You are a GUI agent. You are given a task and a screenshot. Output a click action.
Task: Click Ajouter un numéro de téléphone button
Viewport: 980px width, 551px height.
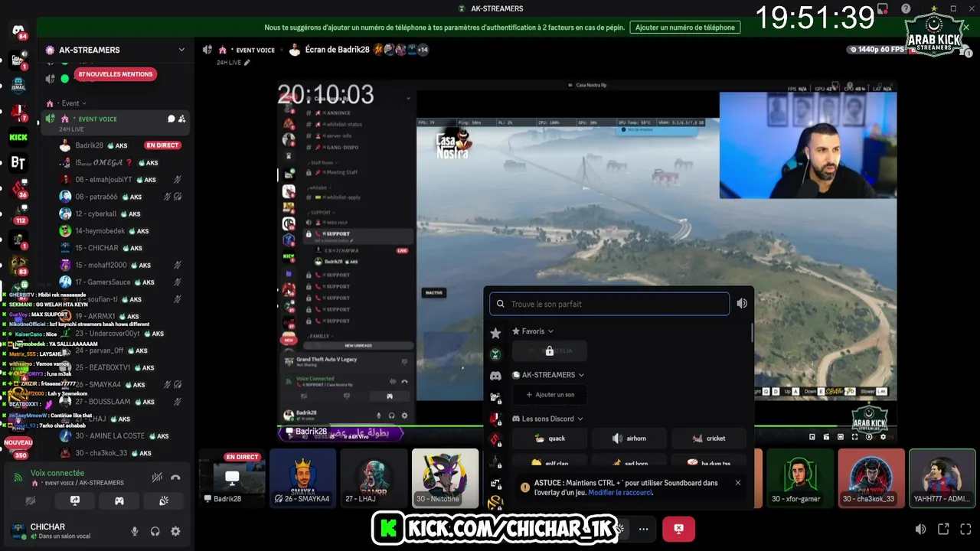tap(684, 28)
